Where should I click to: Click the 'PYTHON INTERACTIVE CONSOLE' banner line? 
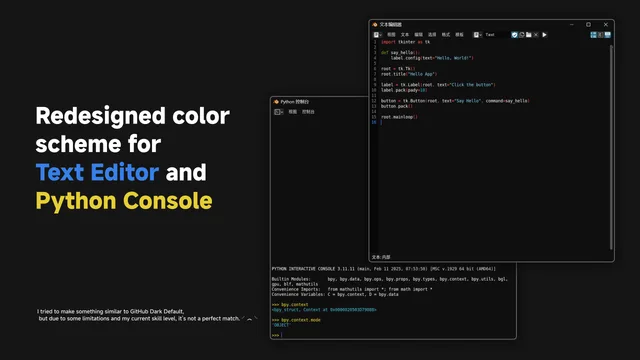(x=384, y=269)
